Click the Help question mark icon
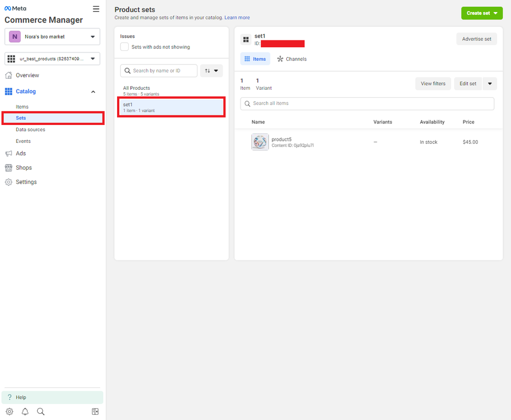The image size is (511, 420). click(x=9, y=397)
